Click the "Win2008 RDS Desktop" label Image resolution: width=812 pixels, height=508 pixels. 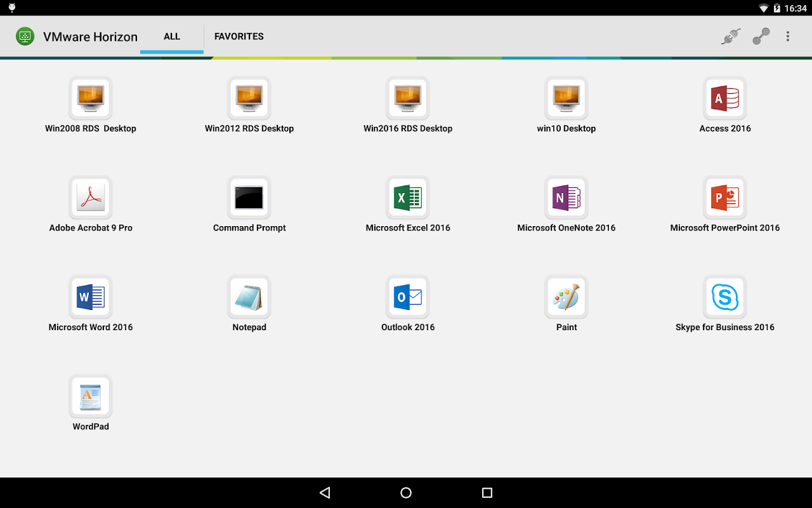91,128
